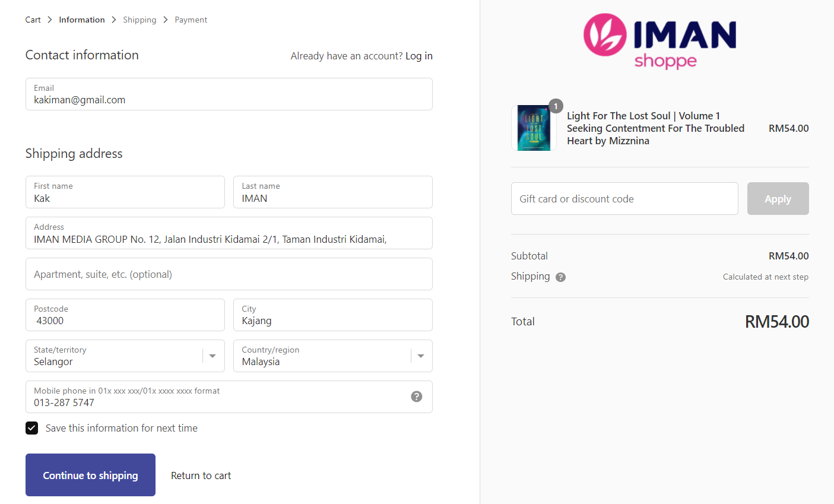Go to Cart breadcrumb
The height and width of the screenshot is (504, 834).
click(33, 20)
